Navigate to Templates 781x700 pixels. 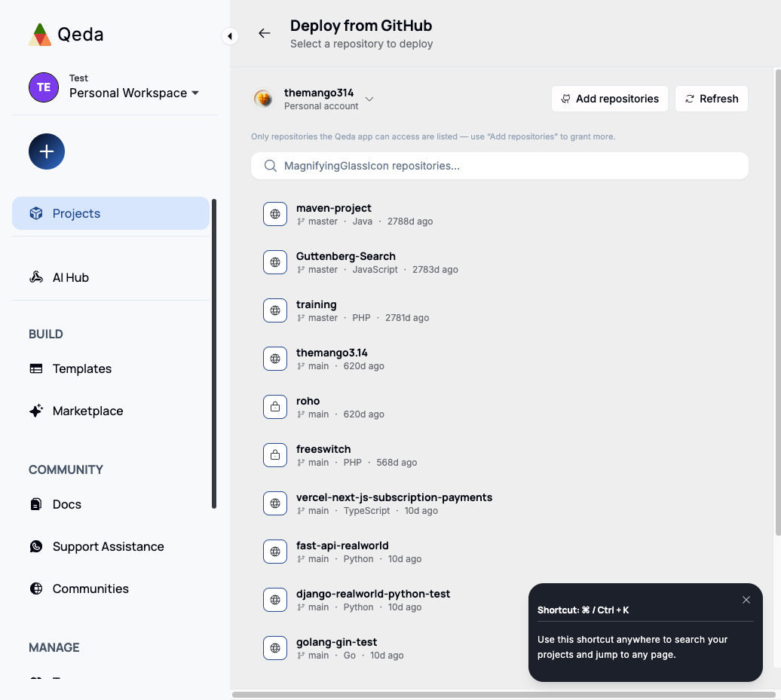[x=111, y=368]
